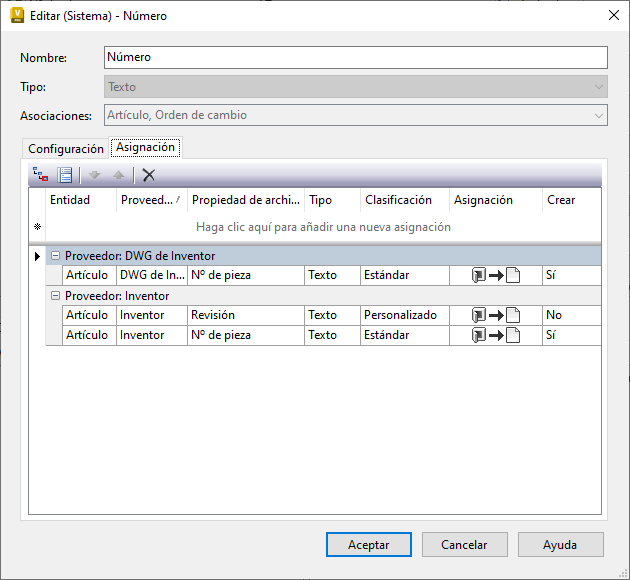Click 'Sí' in the DWG de In... row
This screenshot has height=580, width=630.
[x=572, y=275]
